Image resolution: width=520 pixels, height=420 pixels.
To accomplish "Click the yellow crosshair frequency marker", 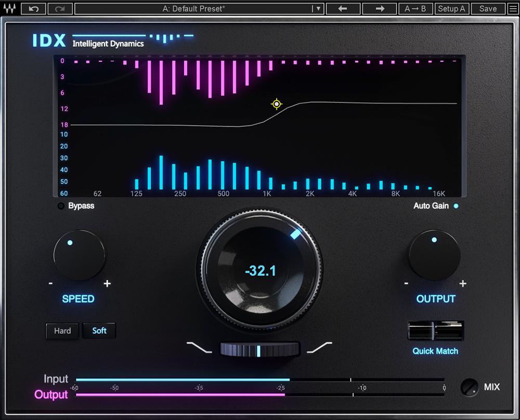I will point(276,104).
